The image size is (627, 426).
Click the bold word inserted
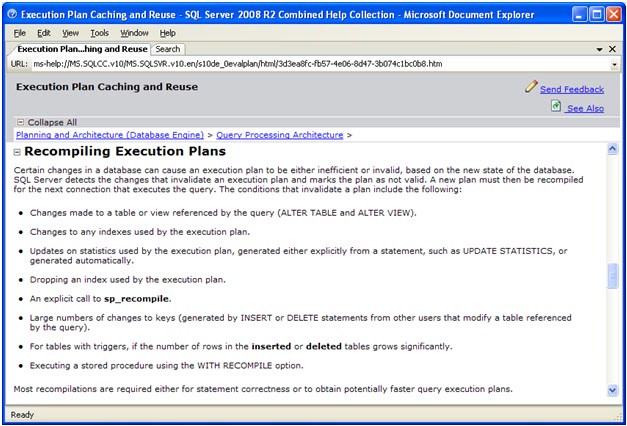271,346
